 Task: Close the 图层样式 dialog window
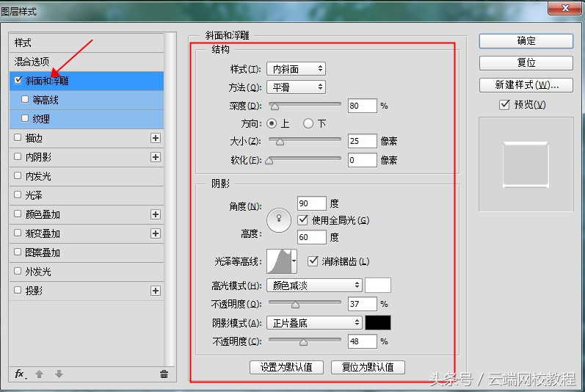coord(565,7)
